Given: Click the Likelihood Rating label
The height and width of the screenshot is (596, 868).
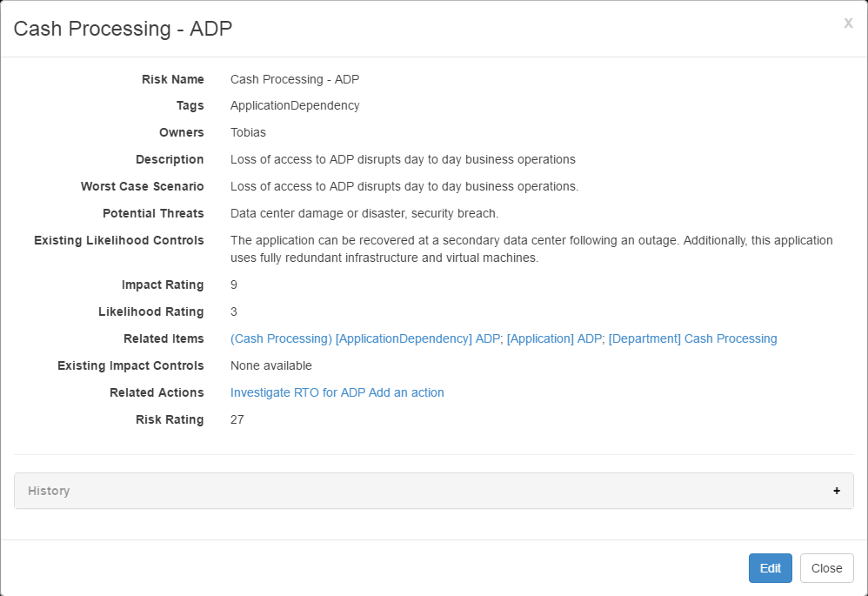Looking at the screenshot, I should tap(151, 311).
